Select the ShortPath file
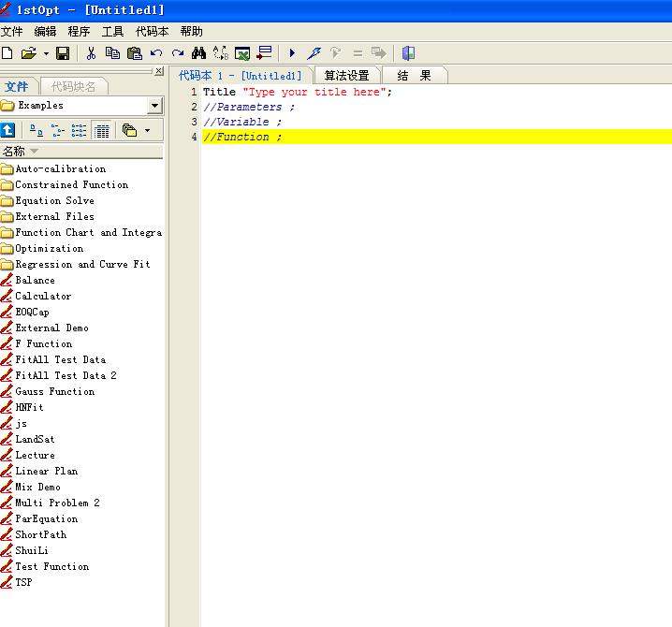This screenshot has height=627, width=672. point(34,535)
